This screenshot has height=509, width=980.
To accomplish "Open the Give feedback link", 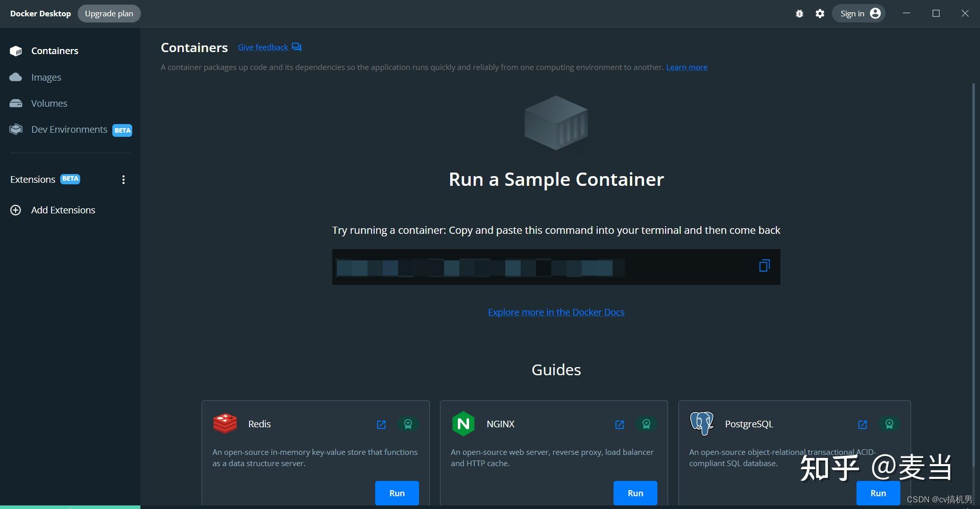I will click(x=263, y=47).
